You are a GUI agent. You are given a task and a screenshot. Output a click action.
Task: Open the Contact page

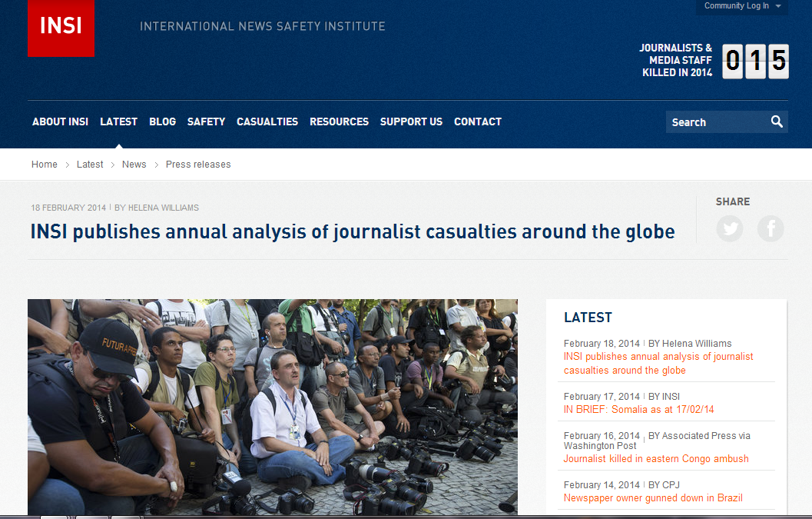pos(477,121)
